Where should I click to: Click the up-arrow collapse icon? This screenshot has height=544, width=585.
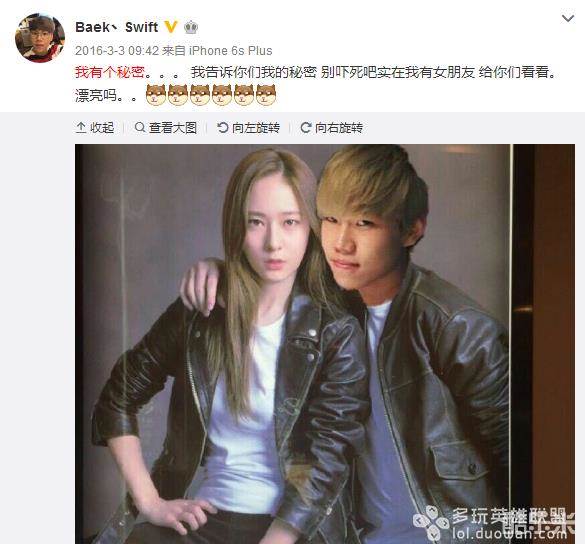pyautogui.click(x=81, y=128)
